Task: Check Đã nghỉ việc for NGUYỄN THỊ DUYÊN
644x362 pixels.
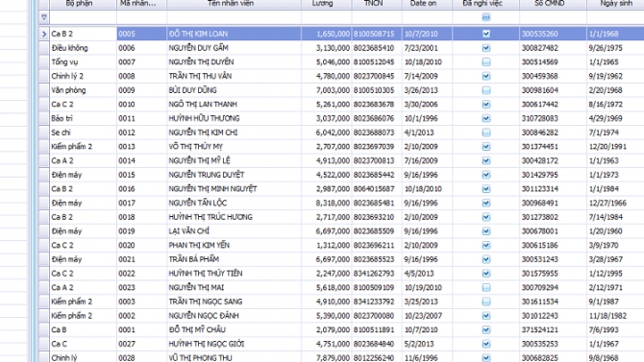Action: coord(485,62)
